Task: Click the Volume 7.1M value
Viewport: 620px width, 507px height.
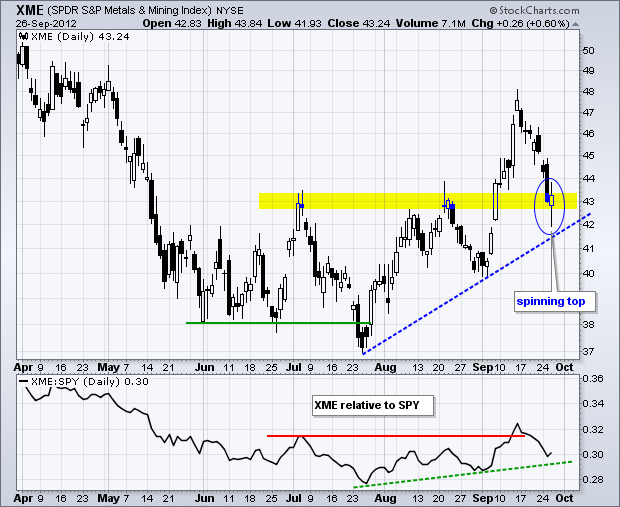Action: tap(431, 23)
